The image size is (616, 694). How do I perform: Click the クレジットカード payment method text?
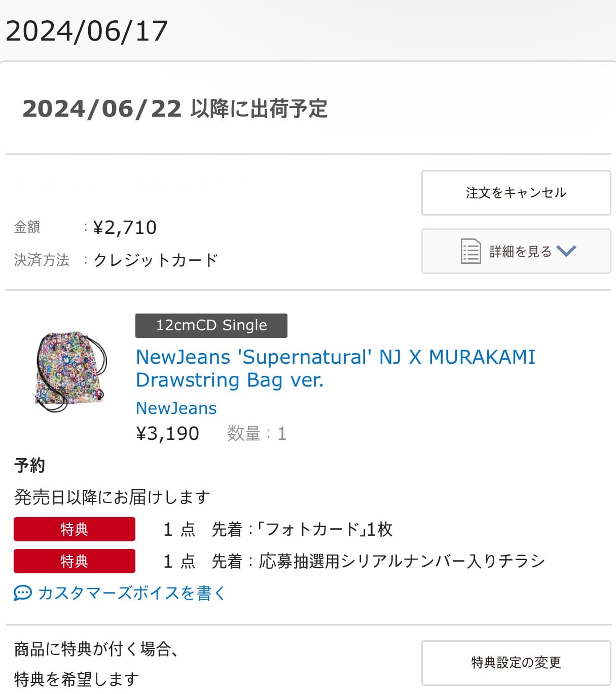pyautogui.click(x=156, y=260)
